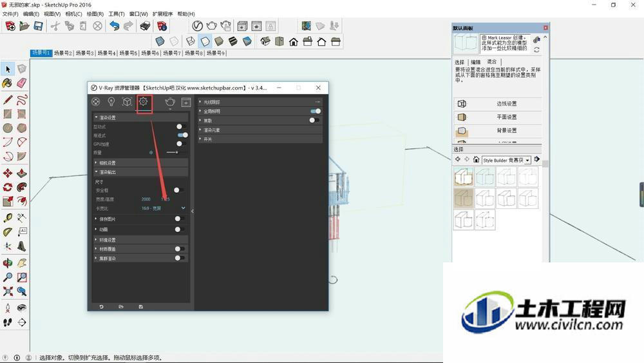Expand the 相机设置 section
This screenshot has height=363, width=644.
(141, 162)
